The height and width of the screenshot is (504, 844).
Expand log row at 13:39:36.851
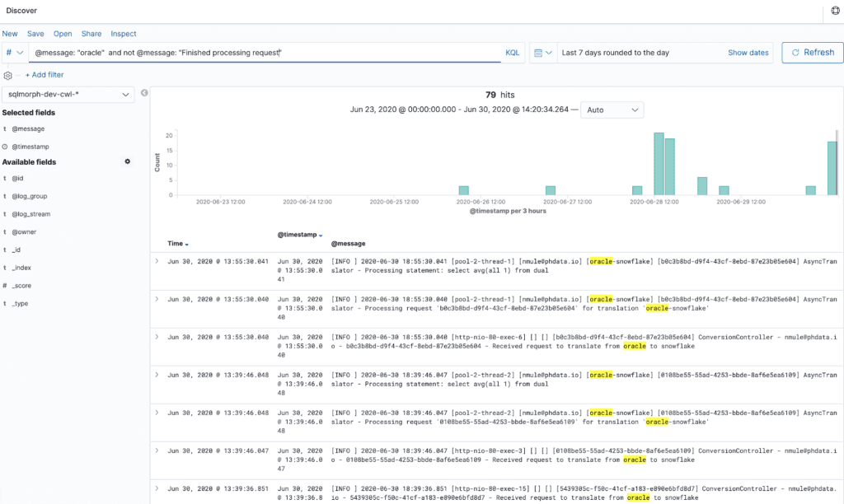(157, 488)
